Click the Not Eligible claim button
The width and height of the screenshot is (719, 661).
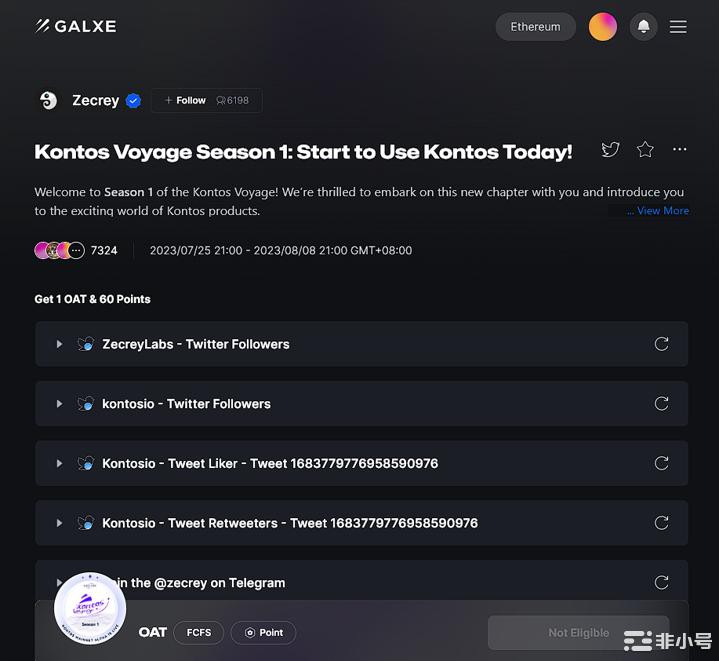click(x=579, y=633)
